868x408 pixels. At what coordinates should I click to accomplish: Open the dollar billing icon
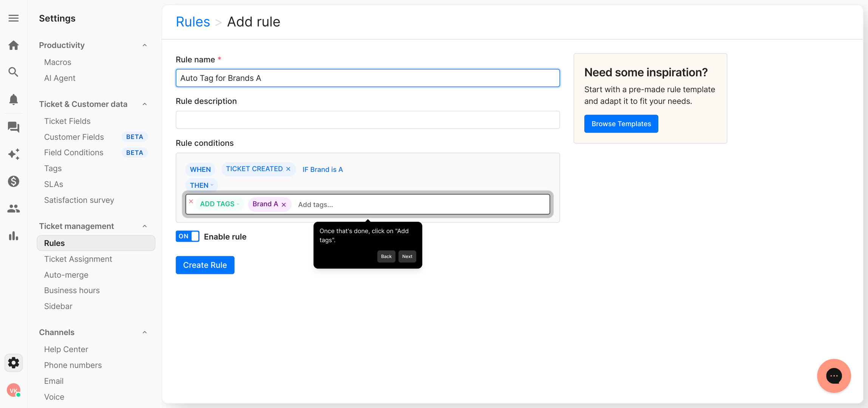[14, 181]
